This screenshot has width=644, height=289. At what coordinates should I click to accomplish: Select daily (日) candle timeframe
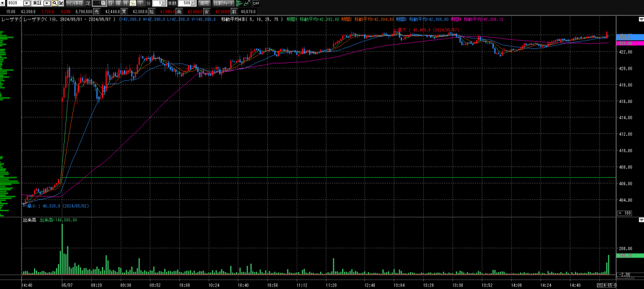click(x=111, y=3)
